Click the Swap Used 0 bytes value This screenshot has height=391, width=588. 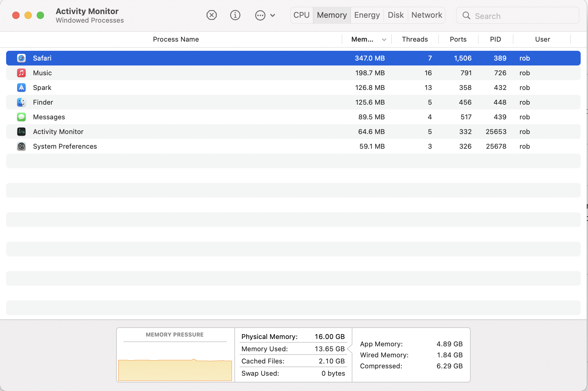pos(333,373)
